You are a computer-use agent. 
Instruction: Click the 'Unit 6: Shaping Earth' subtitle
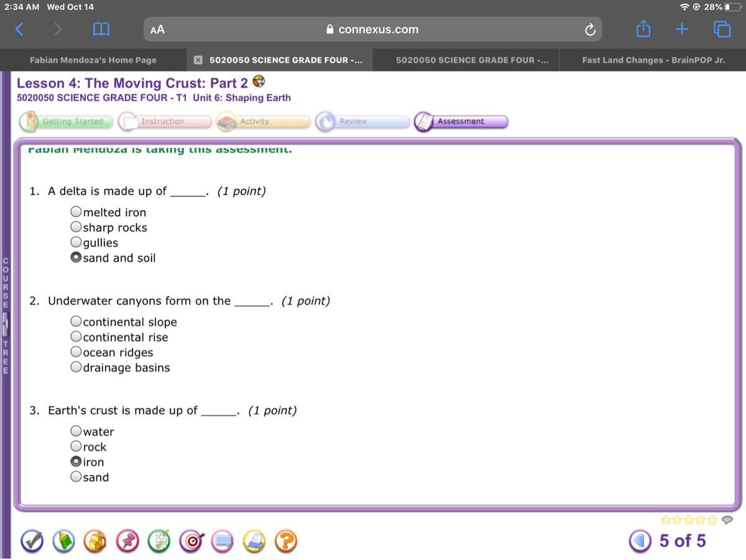242,98
